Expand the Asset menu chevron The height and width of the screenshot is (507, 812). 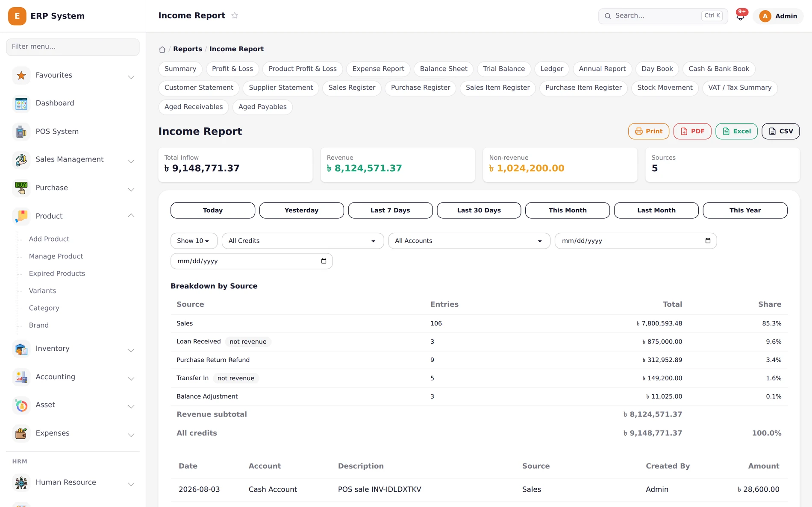[x=131, y=406]
